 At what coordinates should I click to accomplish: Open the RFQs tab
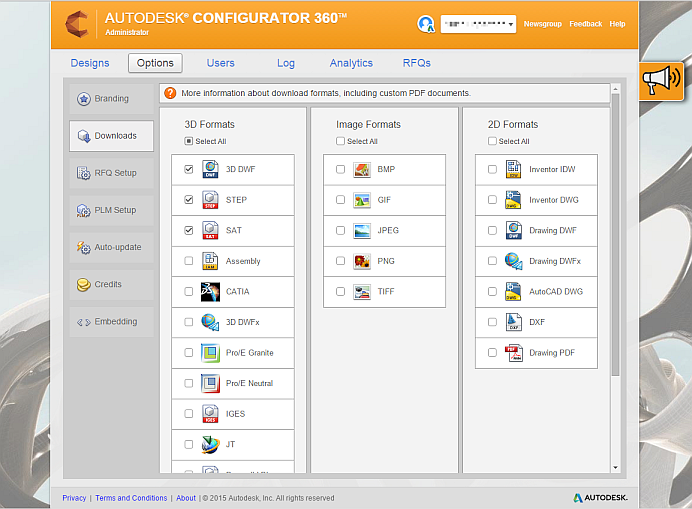tap(417, 63)
